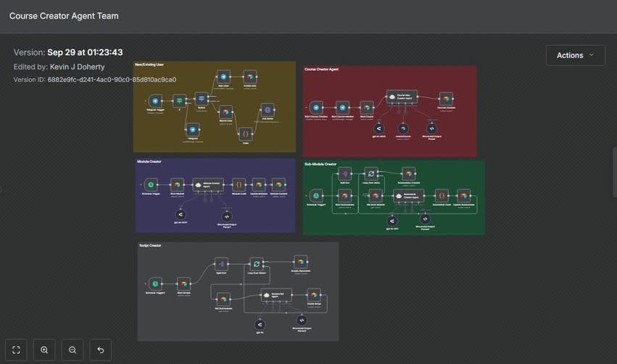Click the Switch node in yellow group
Screen dimensions: 617x364
(x=202, y=99)
